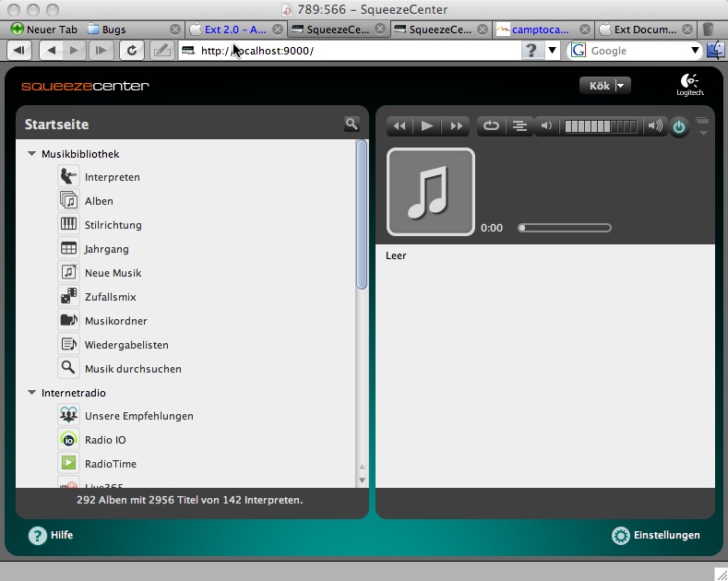Click the song progress slider
This screenshot has height=581, width=728.
click(565, 228)
